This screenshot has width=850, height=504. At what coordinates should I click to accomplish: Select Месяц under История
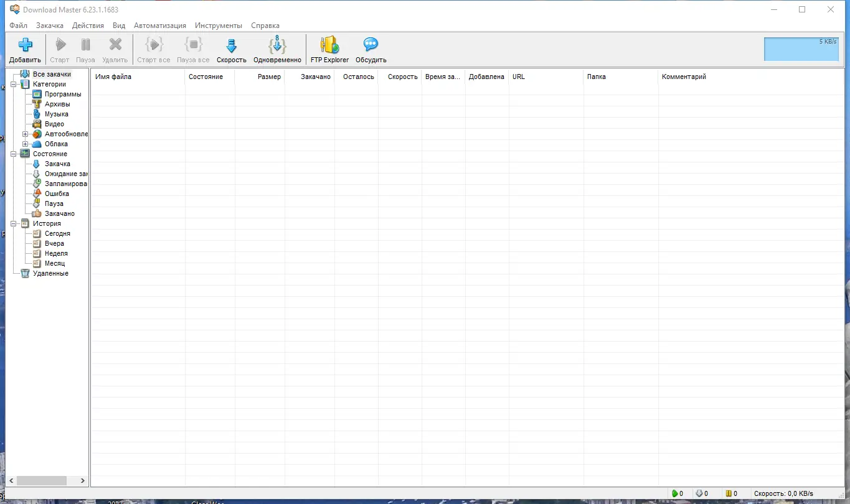coord(55,263)
